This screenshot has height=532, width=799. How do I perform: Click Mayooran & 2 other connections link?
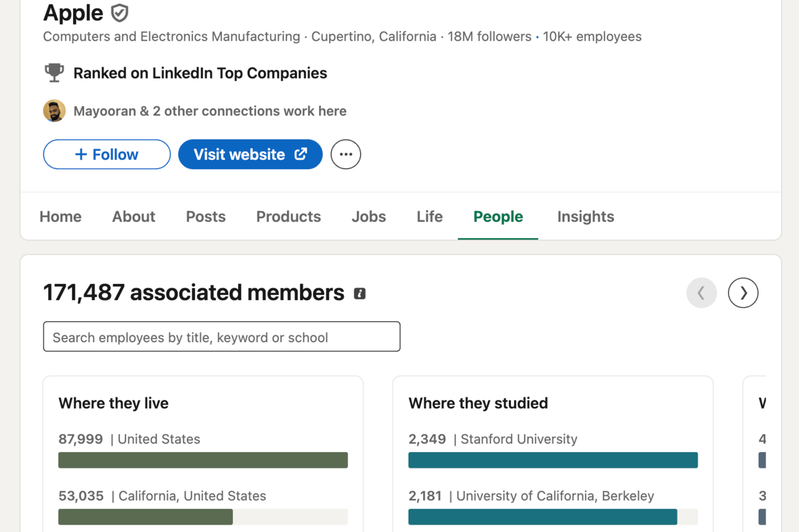point(210,111)
